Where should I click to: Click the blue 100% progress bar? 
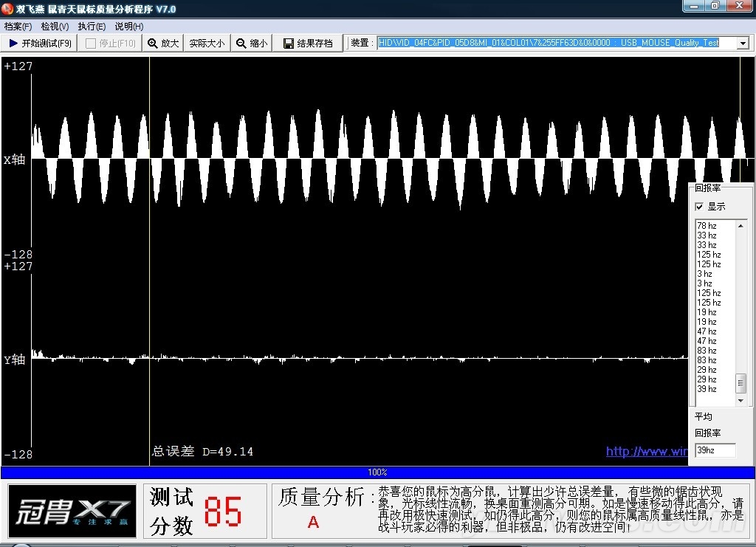tap(377, 472)
